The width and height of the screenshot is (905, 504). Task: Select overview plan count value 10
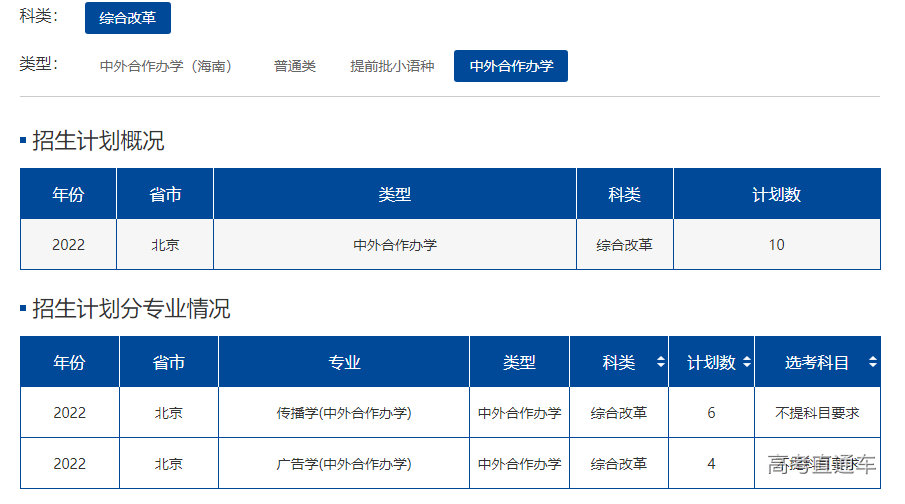click(x=777, y=245)
